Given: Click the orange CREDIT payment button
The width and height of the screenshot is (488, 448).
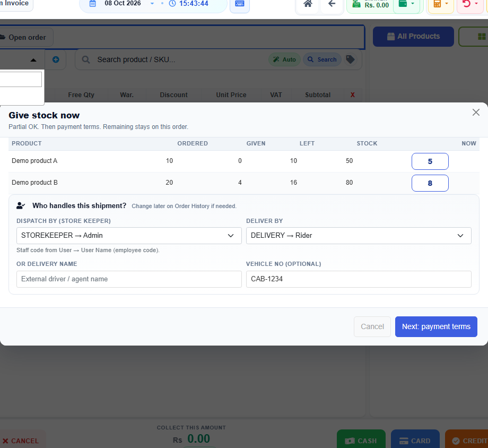Looking at the screenshot, I should (467, 440).
